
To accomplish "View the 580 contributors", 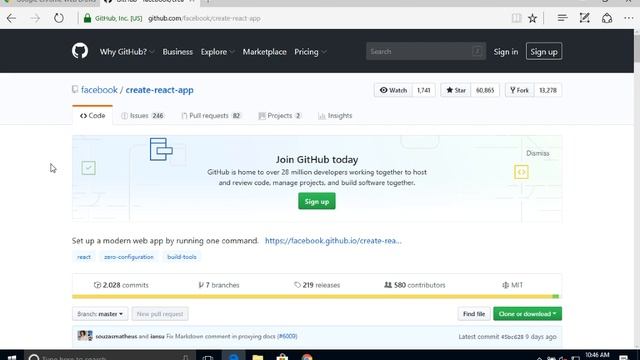I will [415, 285].
